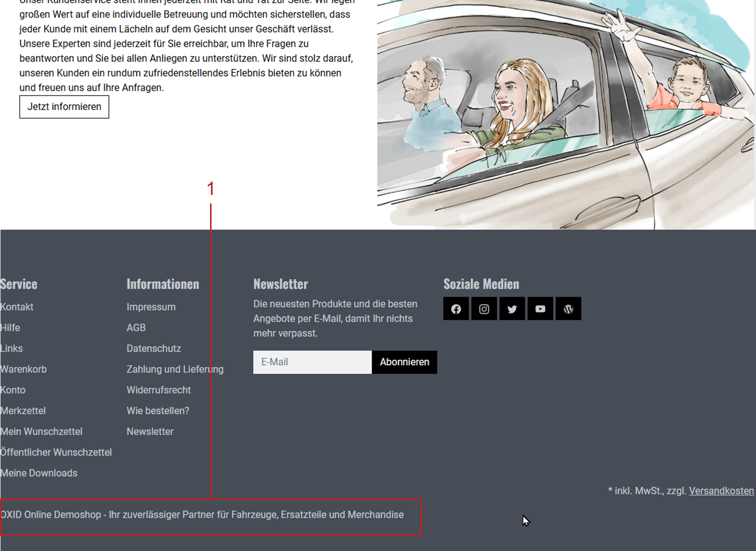Open the WordPress blog icon
This screenshot has width=756, height=551.
568,309
